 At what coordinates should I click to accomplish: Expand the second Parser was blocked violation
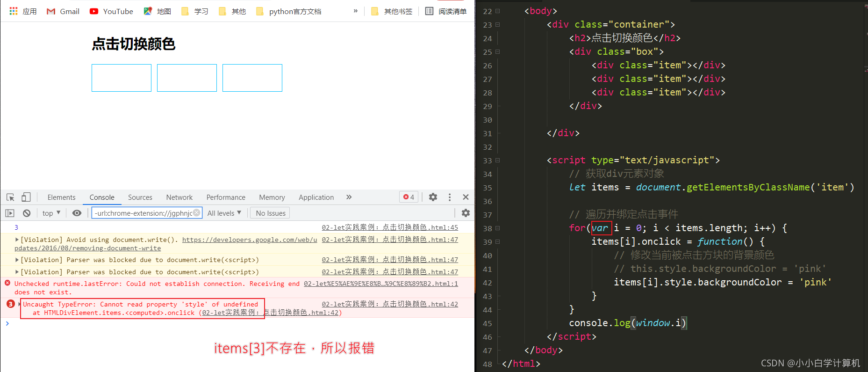[17, 272]
